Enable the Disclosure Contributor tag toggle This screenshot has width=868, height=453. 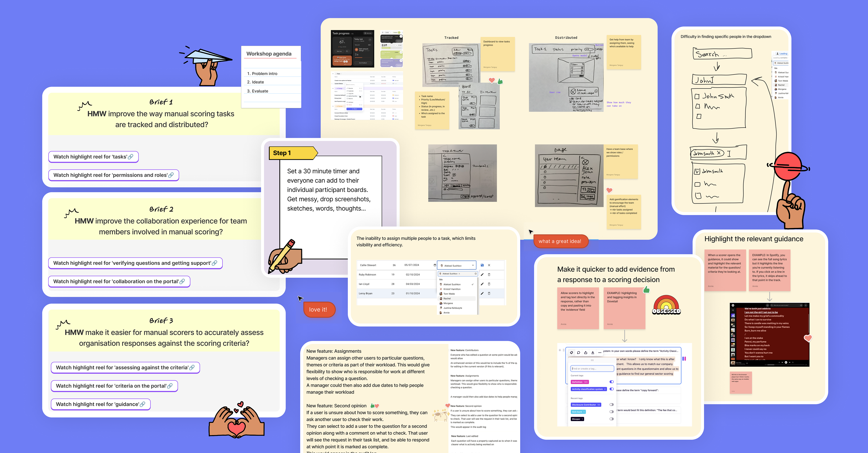(612, 405)
